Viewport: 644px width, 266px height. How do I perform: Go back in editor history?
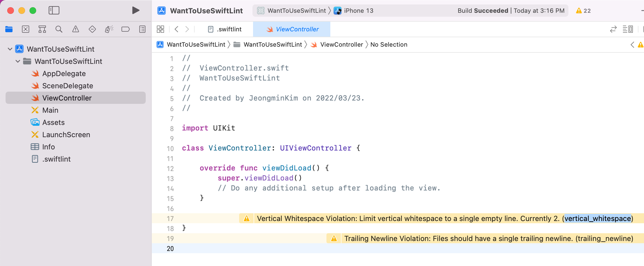176,29
